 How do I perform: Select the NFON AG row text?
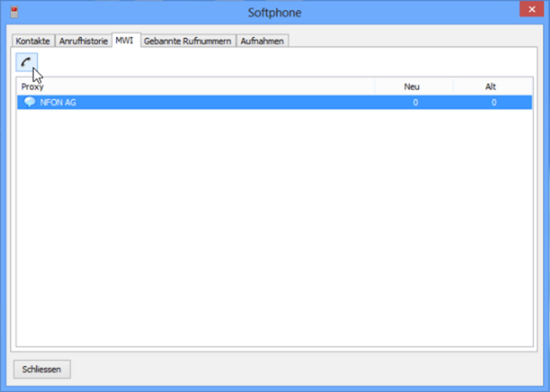(58, 102)
